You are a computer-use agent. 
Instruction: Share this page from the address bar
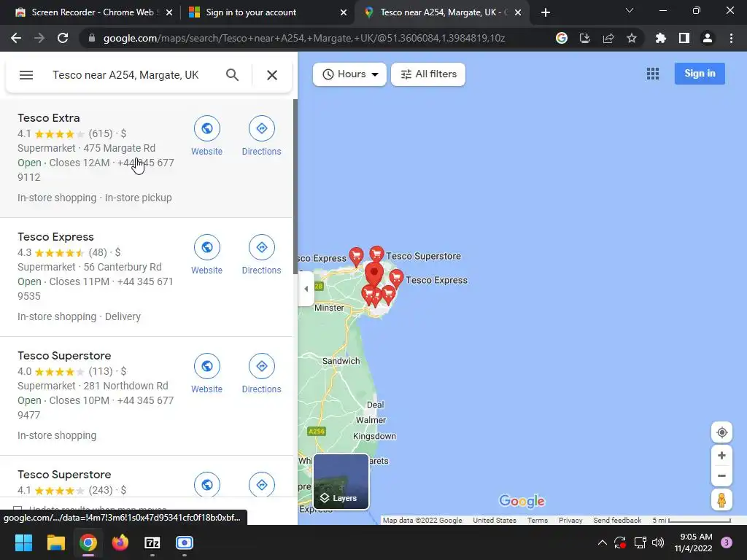tap(608, 38)
